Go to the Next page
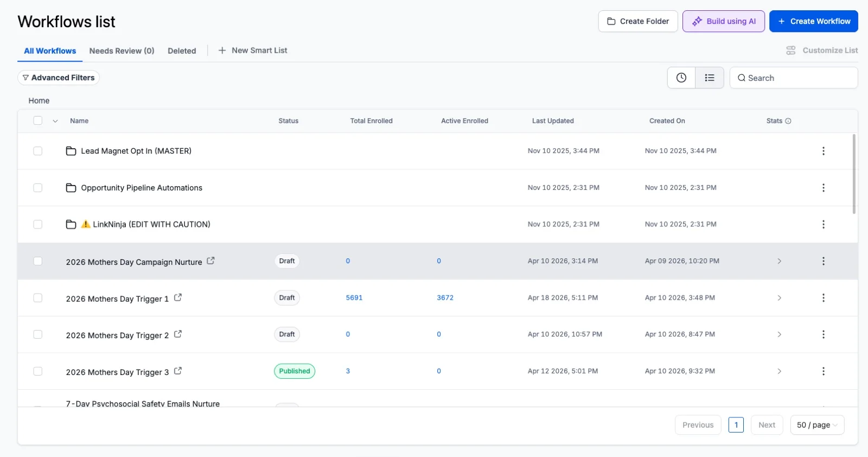This screenshot has height=457, width=868. (x=767, y=425)
